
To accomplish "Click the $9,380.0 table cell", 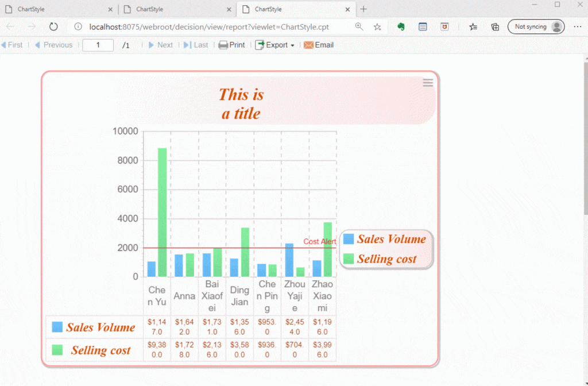I will click(157, 349).
